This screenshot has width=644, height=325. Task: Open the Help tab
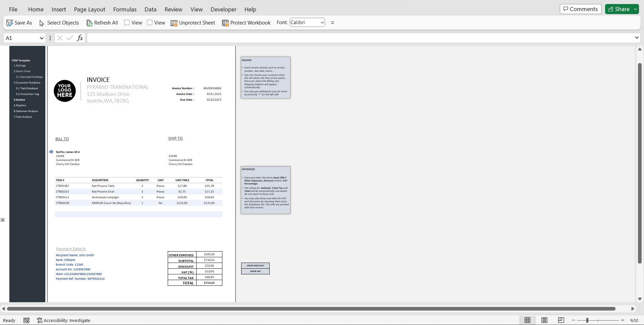[x=250, y=9]
